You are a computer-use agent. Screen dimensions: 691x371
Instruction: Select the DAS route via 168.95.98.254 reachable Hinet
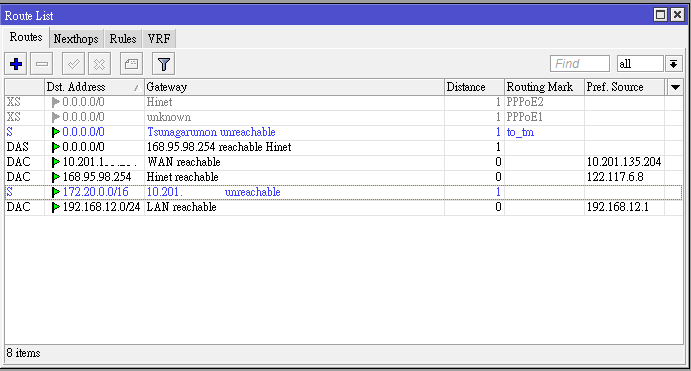[344, 147]
